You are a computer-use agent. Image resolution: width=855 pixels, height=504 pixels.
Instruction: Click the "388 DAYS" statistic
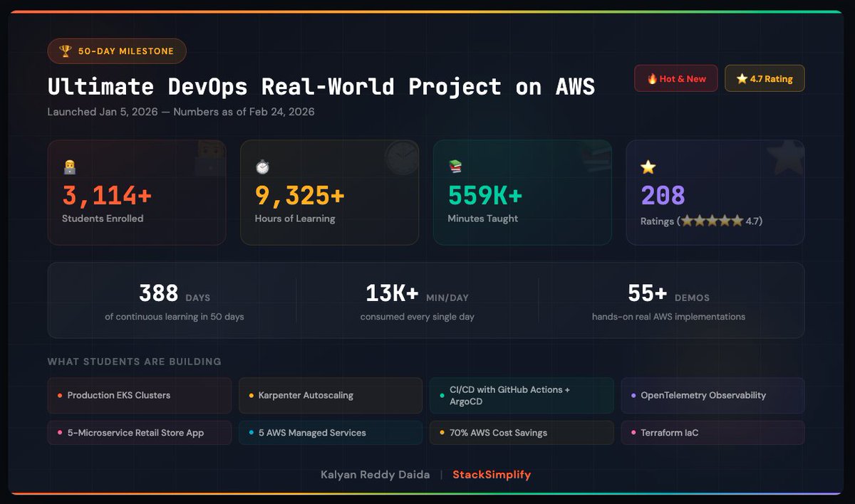tap(175, 294)
